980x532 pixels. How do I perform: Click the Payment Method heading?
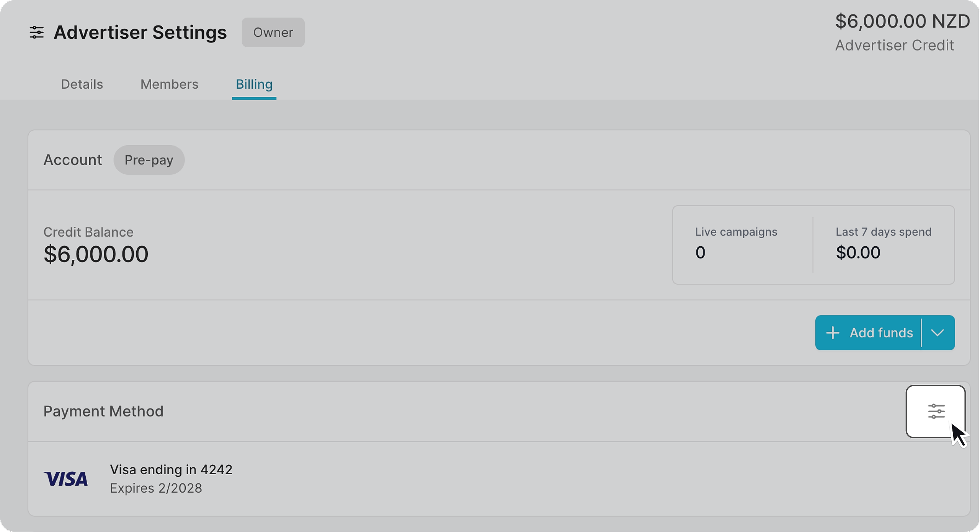point(103,412)
